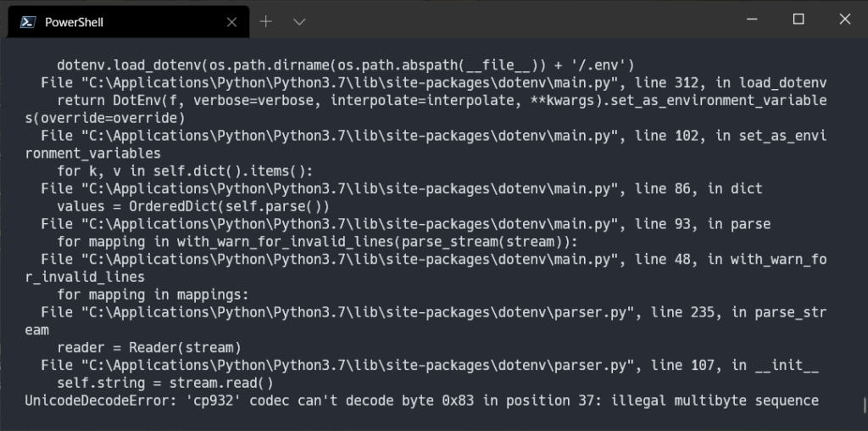The width and height of the screenshot is (868, 431).
Task: Click the parser.py line 235 file path
Action: [358, 312]
